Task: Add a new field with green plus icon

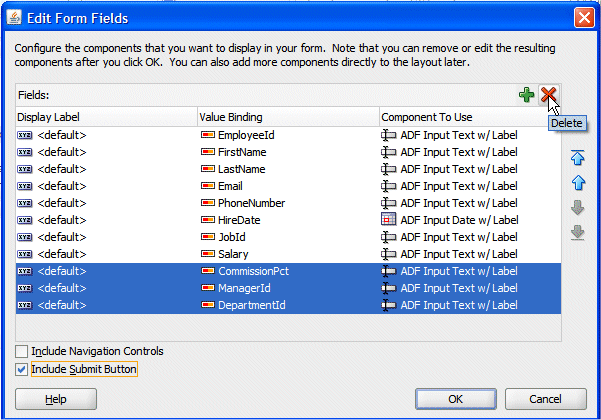Action: 527,95
